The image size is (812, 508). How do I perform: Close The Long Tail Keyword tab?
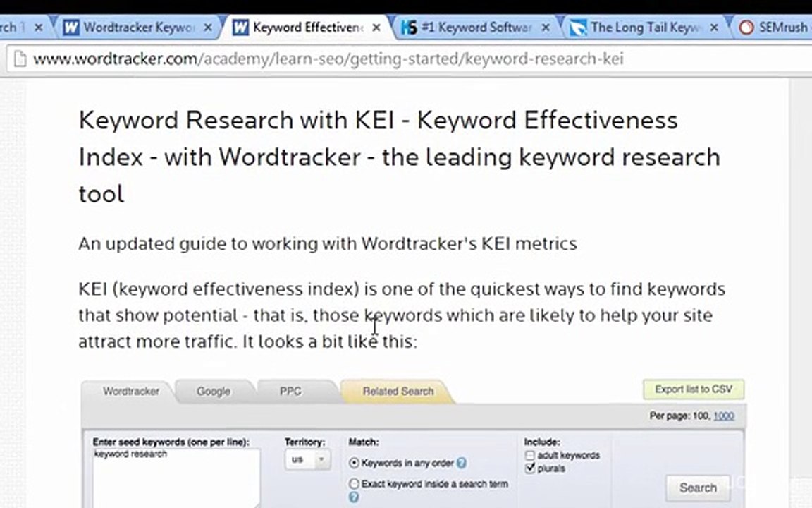[x=713, y=28]
